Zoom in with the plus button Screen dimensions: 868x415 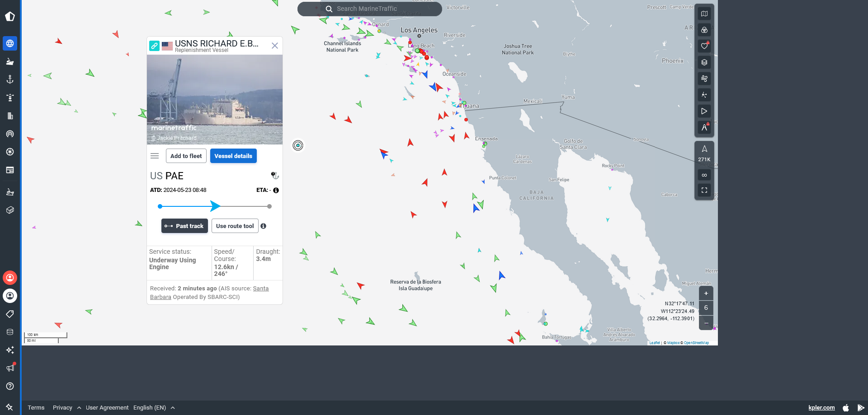(706, 293)
